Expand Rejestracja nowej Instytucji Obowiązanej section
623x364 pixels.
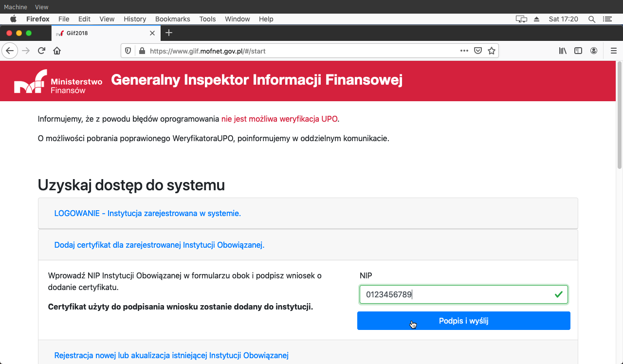(x=171, y=355)
